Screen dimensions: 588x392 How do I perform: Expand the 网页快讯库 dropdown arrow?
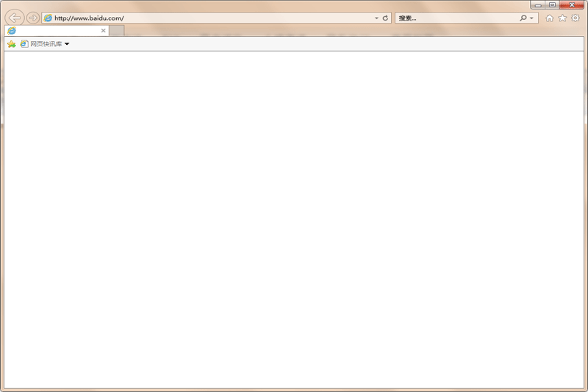point(67,44)
